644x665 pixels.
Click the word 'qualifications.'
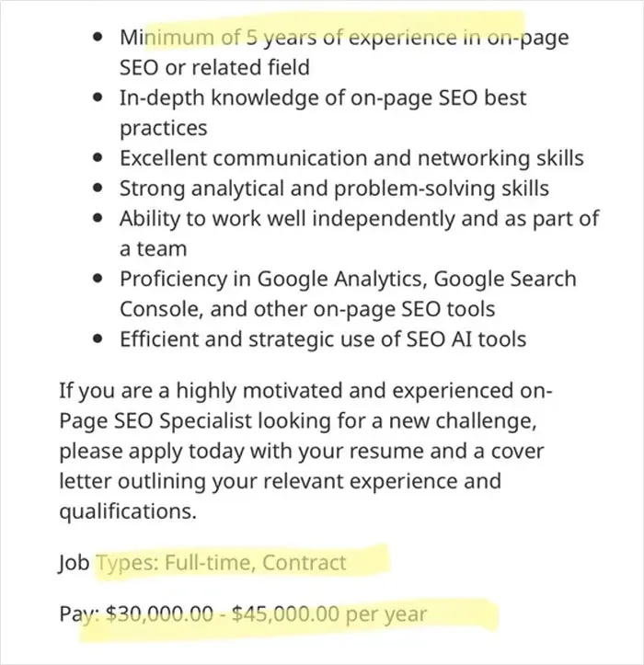click(x=128, y=511)
